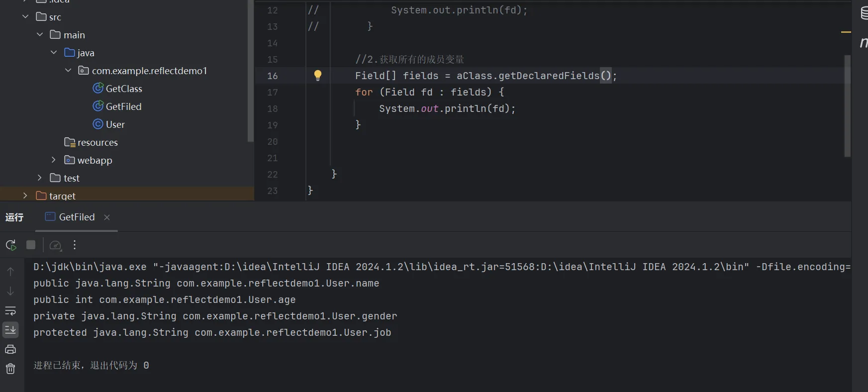The height and width of the screenshot is (392, 868).
Task: Toggle scroll to end of console
Action: (10, 329)
